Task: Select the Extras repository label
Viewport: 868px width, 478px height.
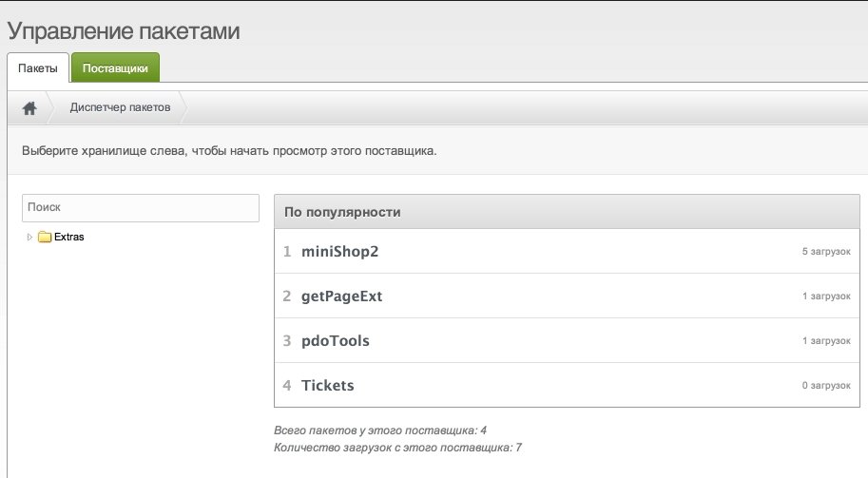Action: [69, 237]
